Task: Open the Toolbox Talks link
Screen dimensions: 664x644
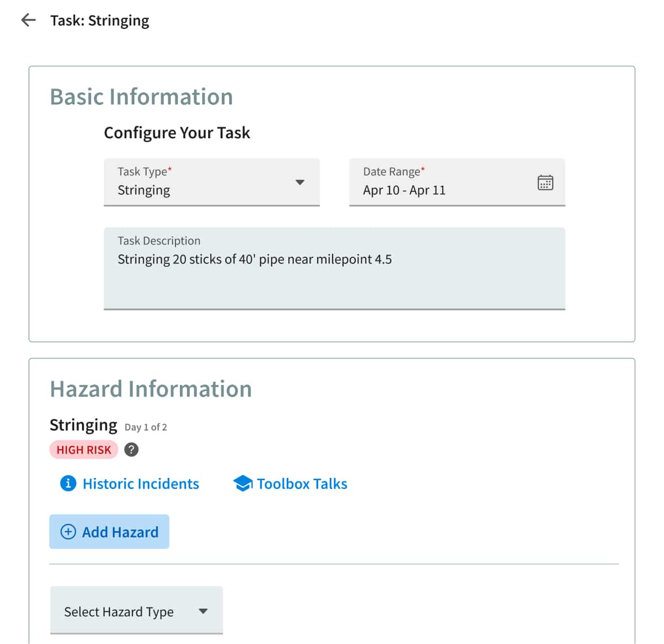Action: pyautogui.click(x=302, y=484)
